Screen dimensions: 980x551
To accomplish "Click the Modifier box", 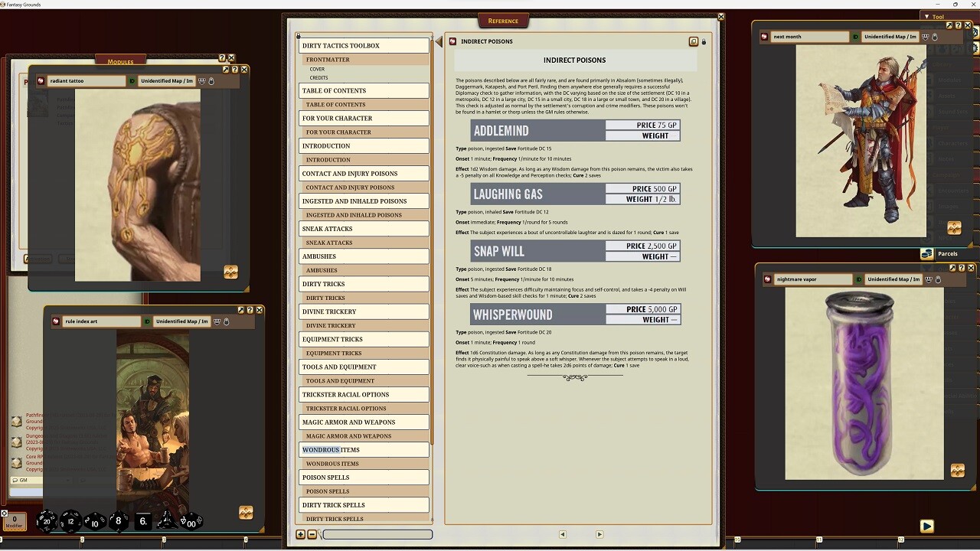I will click(14, 522).
